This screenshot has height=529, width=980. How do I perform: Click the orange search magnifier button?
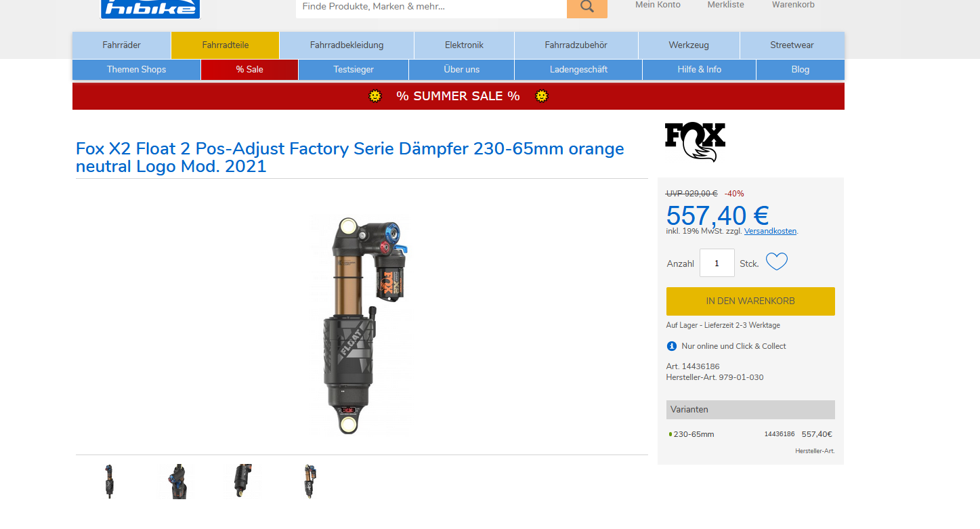click(x=587, y=7)
